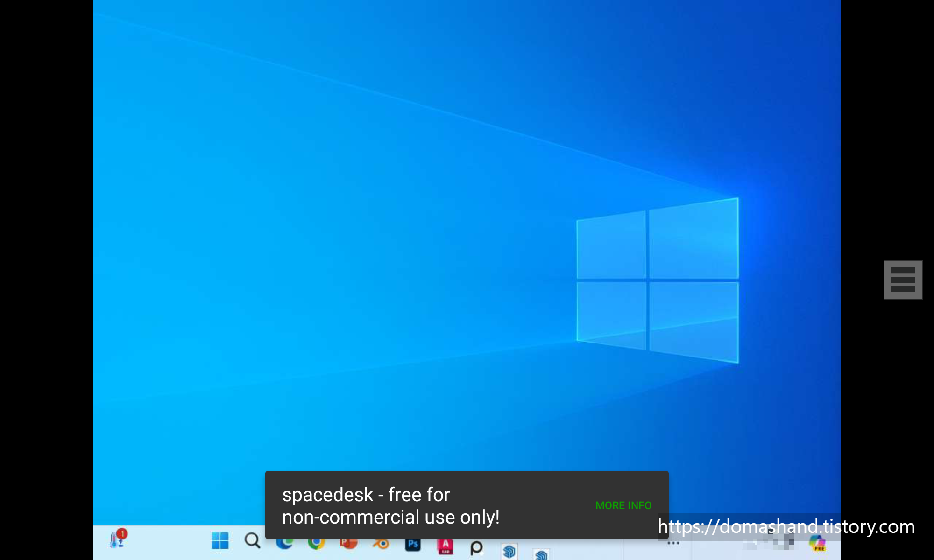Open weather widget with notification badge
This screenshot has height=560, width=934.
tap(117, 539)
